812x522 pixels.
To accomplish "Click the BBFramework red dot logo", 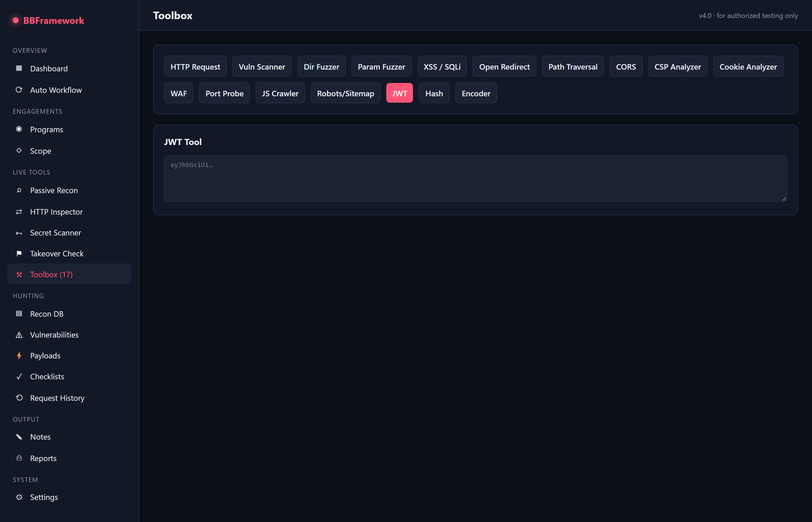I will pos(16,20).
